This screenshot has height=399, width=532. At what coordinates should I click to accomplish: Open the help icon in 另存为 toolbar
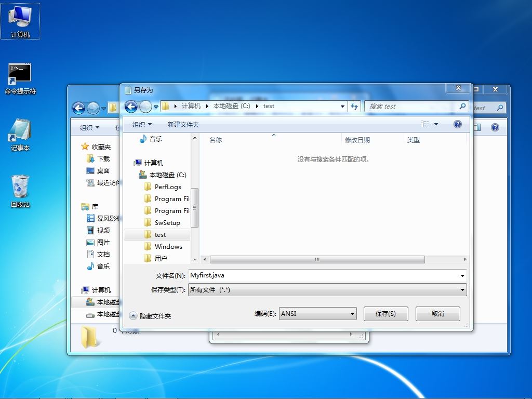point(457,124)
